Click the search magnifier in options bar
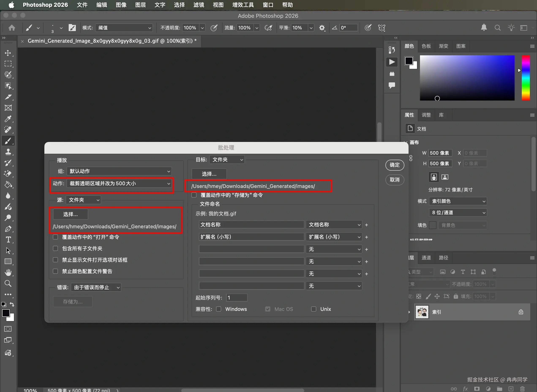537x392 pixels. pyautogui.click(x=497, y=28)
